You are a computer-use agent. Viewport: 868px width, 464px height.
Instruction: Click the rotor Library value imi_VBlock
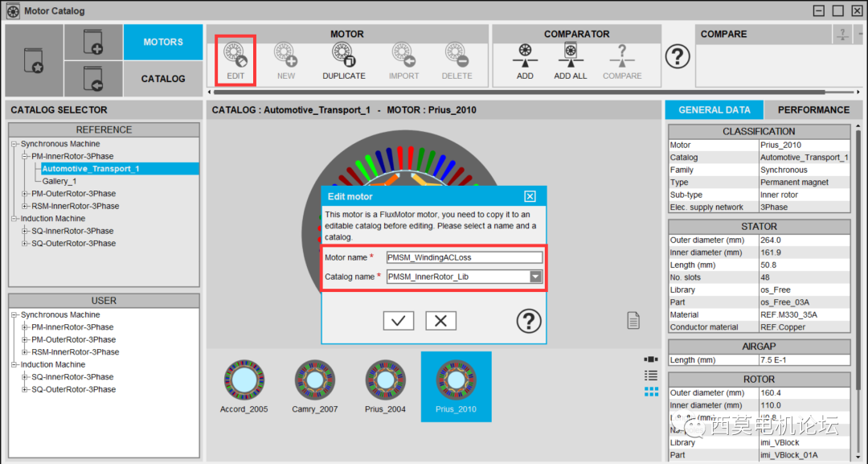point(805,442)
